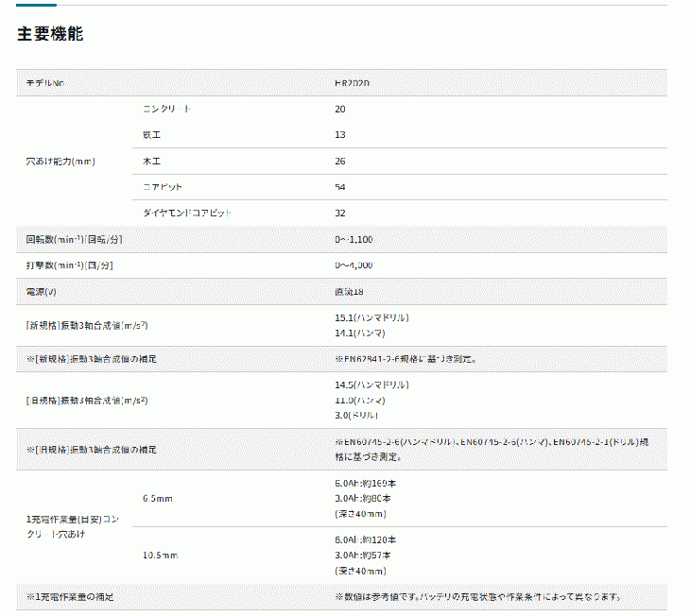
Task: Click the 10.5mm sub-label
Action: pos(160,556)
